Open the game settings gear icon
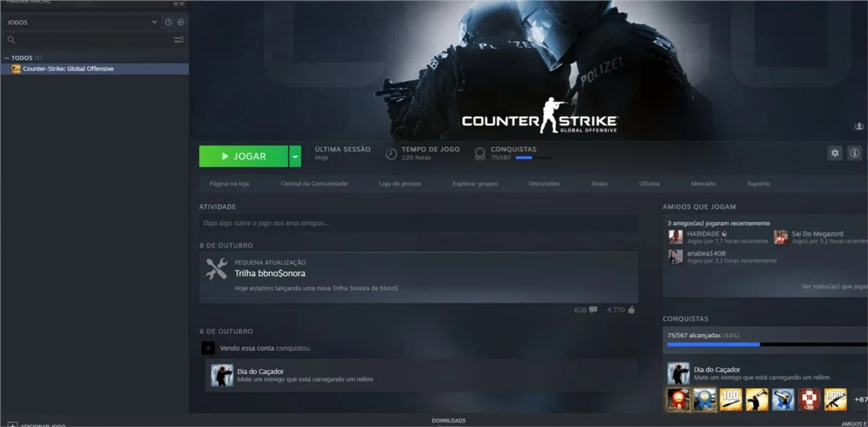 click(x=835, y=153)
